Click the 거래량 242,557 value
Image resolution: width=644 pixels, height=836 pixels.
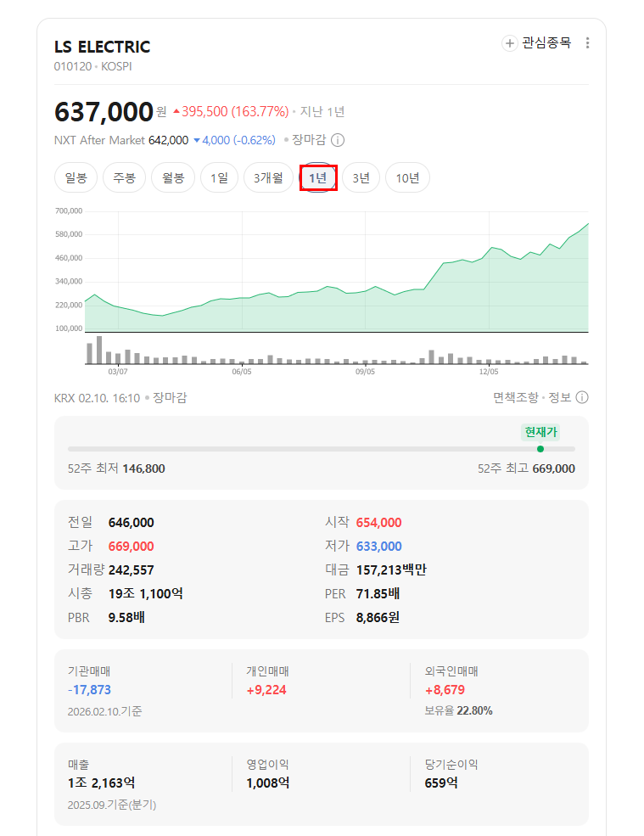point(132,570)
